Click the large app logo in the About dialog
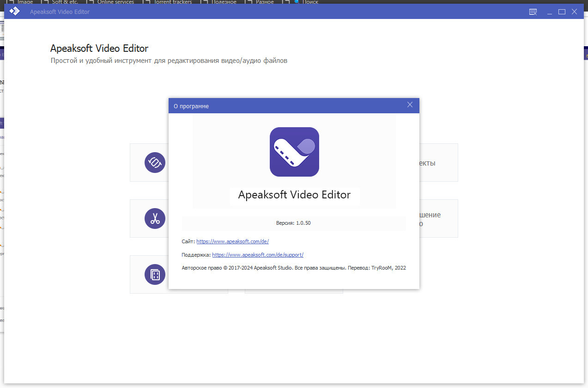The width and height of the screenshot is (588, 388). click(294, 152)
